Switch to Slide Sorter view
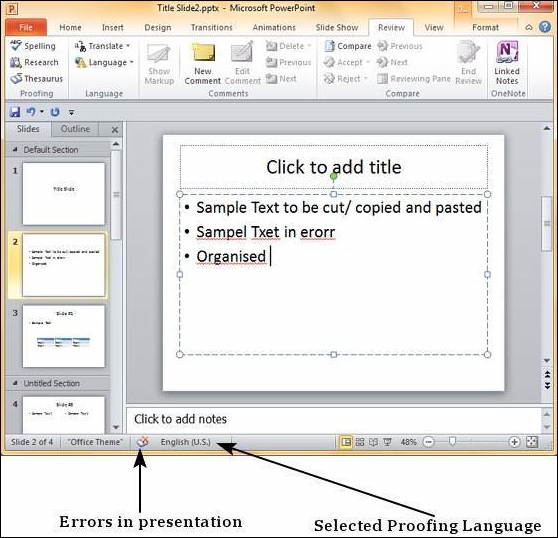Image resolution: width=558 pixels, height=538 pixels. (x=360, y=442)
